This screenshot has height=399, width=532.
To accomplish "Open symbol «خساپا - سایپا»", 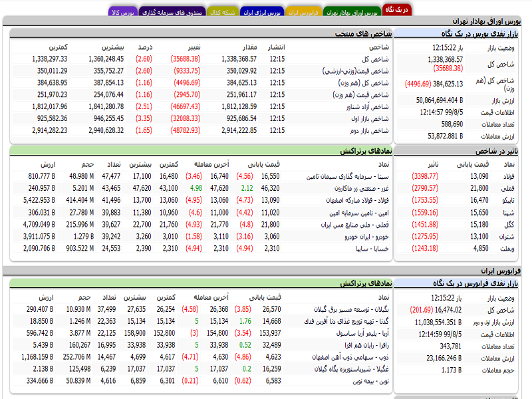I will [372, 248].
